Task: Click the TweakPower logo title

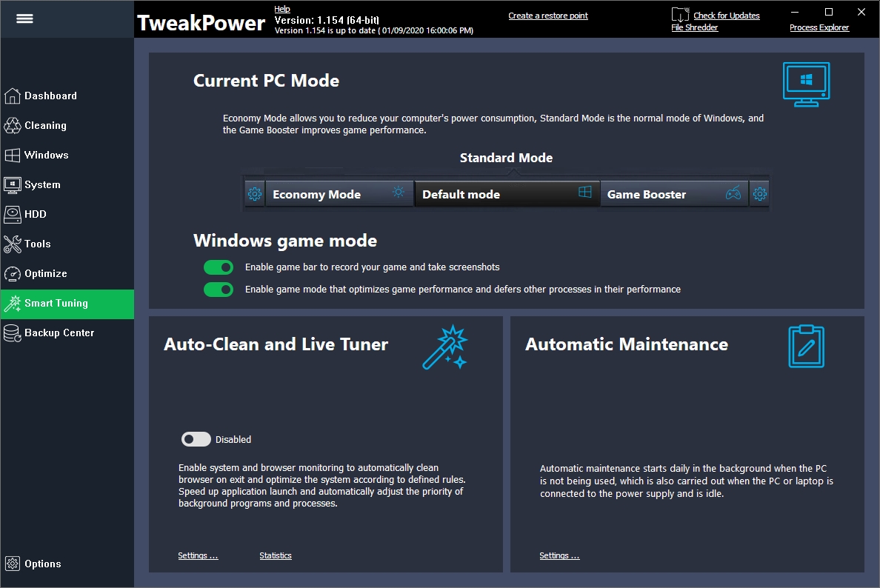Action: tap(201, 23)
